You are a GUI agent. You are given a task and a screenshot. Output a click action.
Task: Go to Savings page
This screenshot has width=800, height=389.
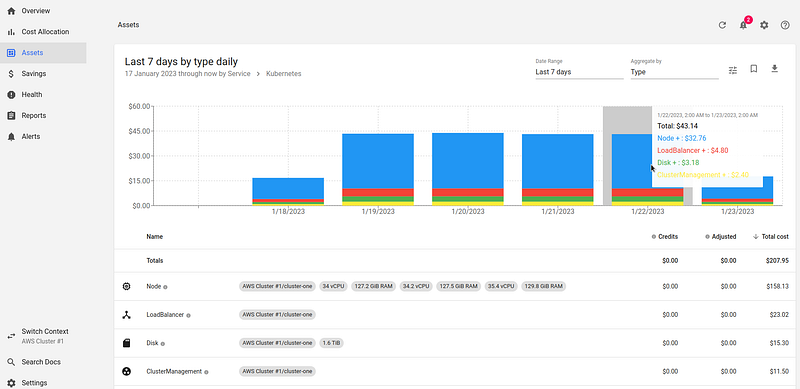tap(34, 74)
